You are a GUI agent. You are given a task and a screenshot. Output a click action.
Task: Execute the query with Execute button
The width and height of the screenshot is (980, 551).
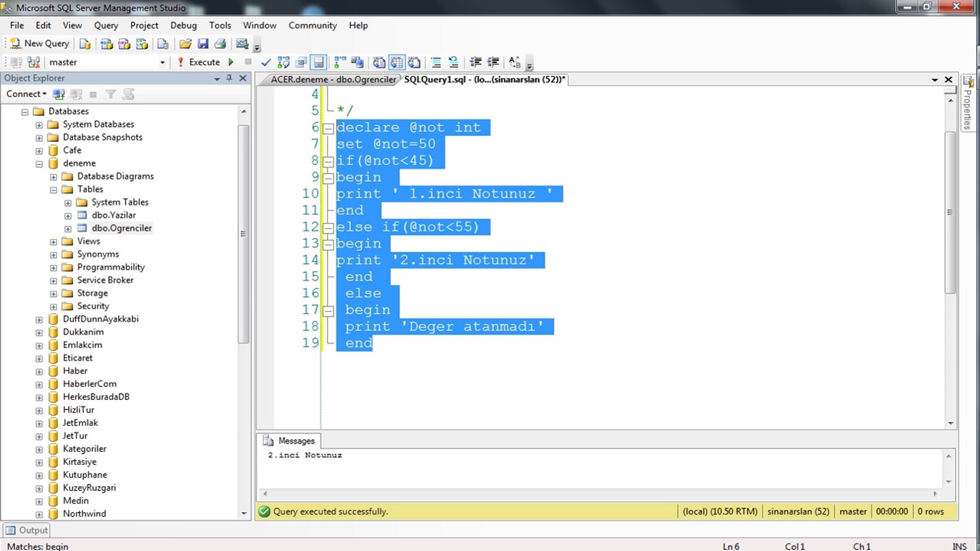click(199, 62)
